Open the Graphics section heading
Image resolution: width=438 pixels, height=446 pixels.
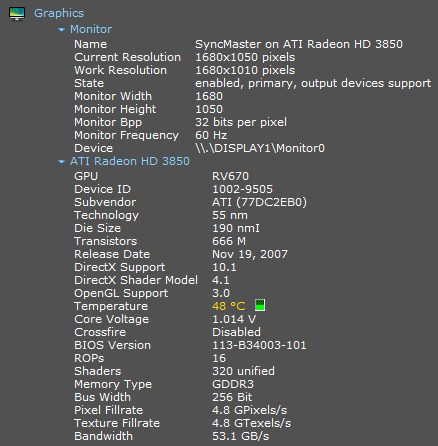(x=59, y=13)
